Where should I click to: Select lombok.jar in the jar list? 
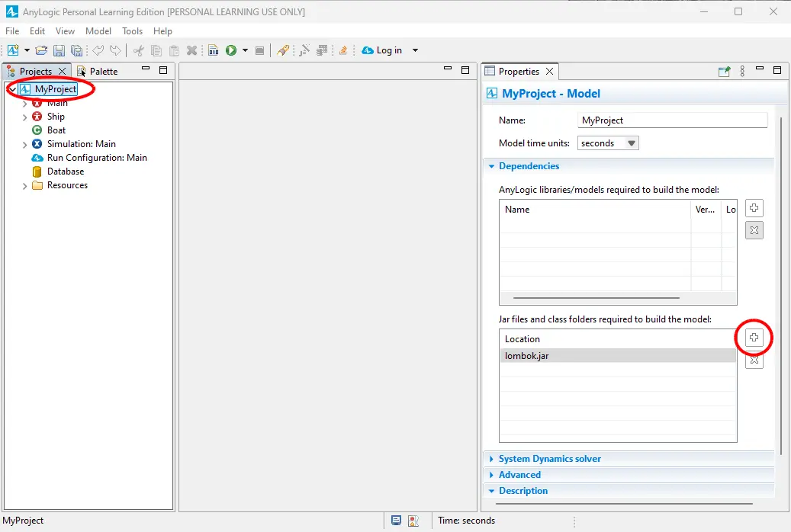pos(618,355)
